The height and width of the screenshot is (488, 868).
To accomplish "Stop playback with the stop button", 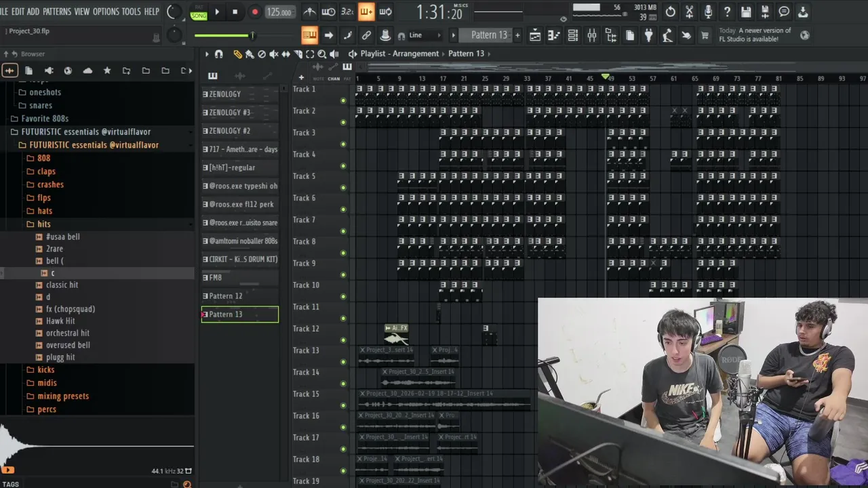I will (x=235, y=12).
